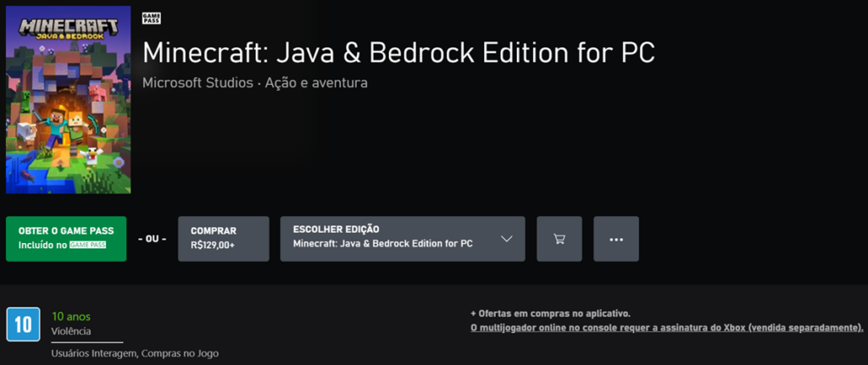Image resolution: width=868 pixels, height=365 pixels.
Task: Click the Game Pass logo inside green button
Action: coord(87,245)
